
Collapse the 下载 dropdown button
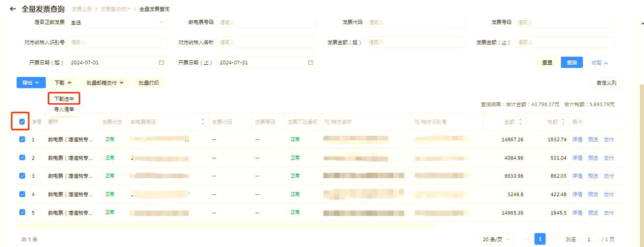(63, 83)
